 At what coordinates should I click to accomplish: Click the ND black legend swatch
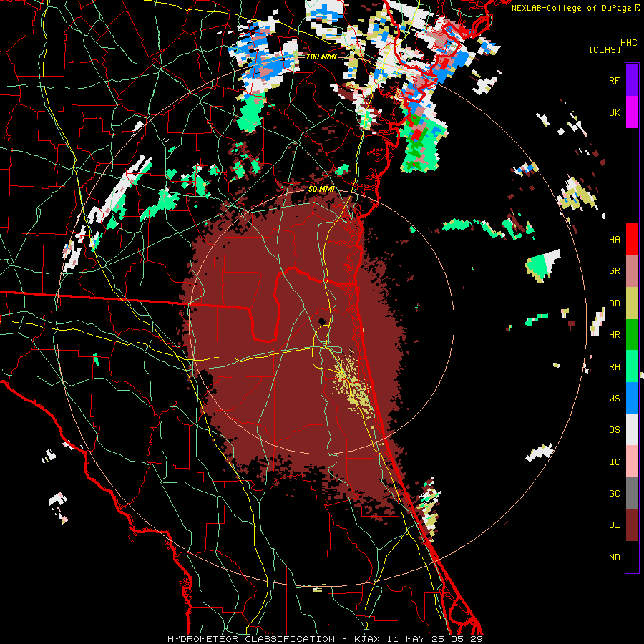click(x=632, y=557)
